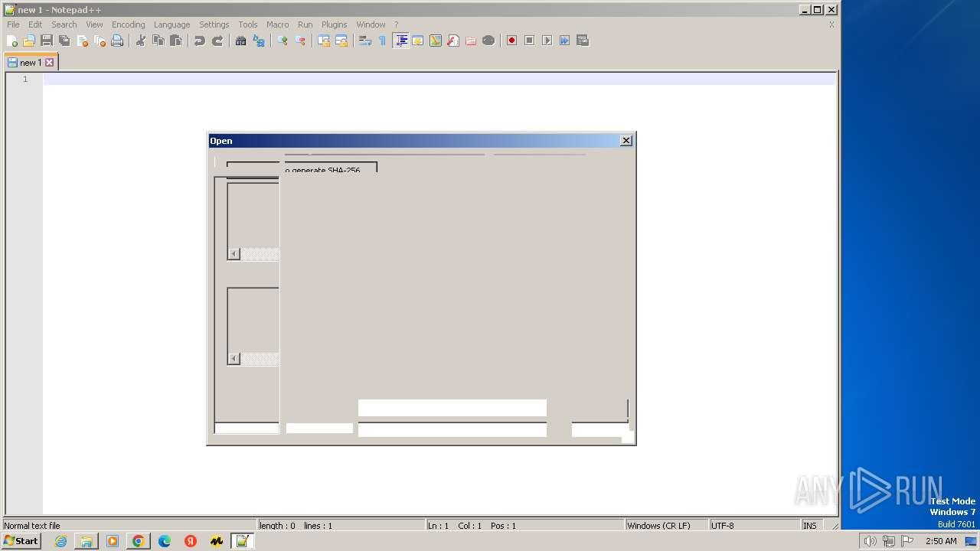Click the Windows Start button
Screen dimensions: 980x551
click(21, 541)
